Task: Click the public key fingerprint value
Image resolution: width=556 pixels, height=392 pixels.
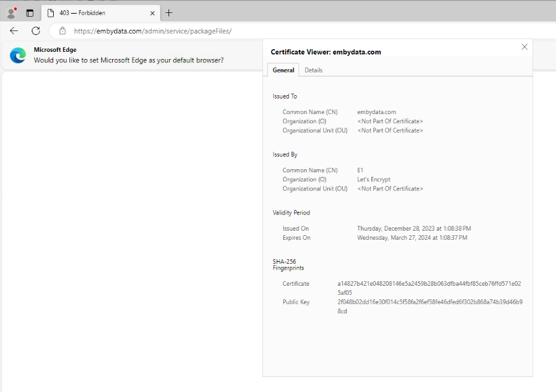Action: [x=429, y=306]
